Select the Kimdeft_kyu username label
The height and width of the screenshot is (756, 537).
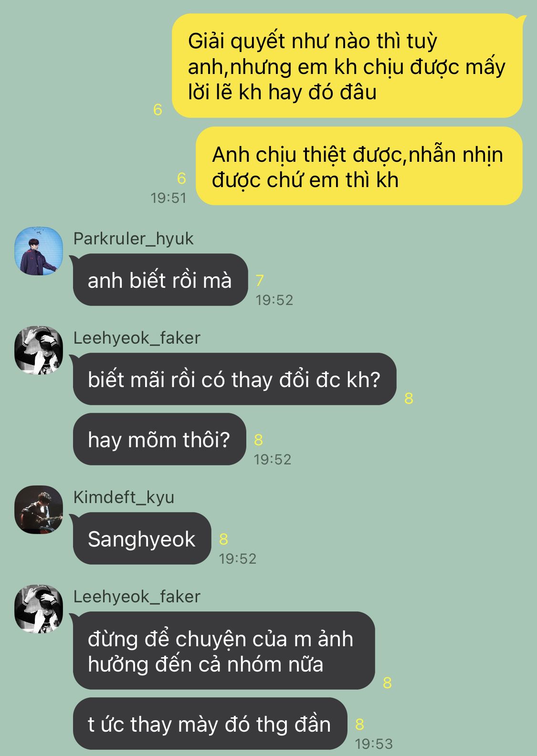pyautogui.click(x=124, y=497)
